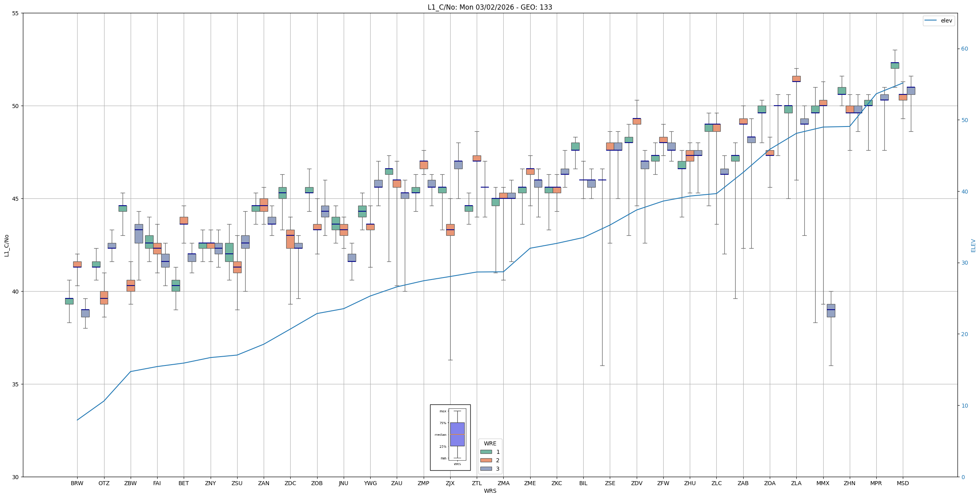
Task: Click the L1_C/No y-axis label
Action: (6, 245)
